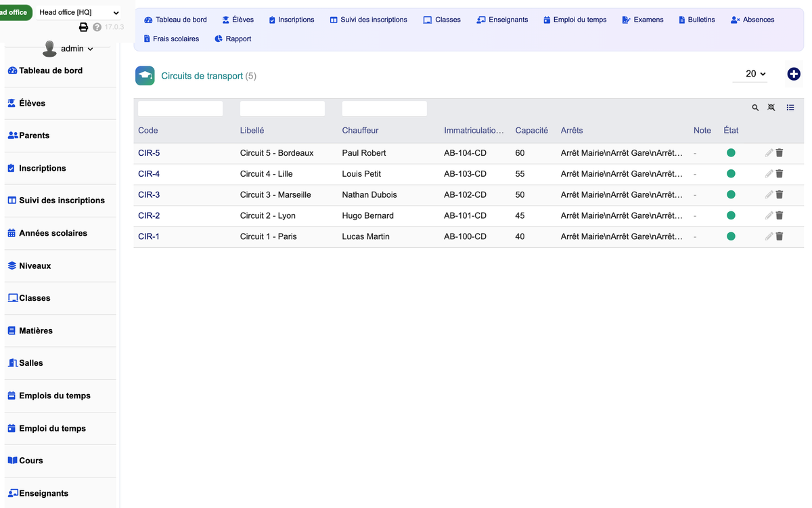Delete circuit CIR-1 with the trash icon
The image size is (812, 508).
(780, 237)
